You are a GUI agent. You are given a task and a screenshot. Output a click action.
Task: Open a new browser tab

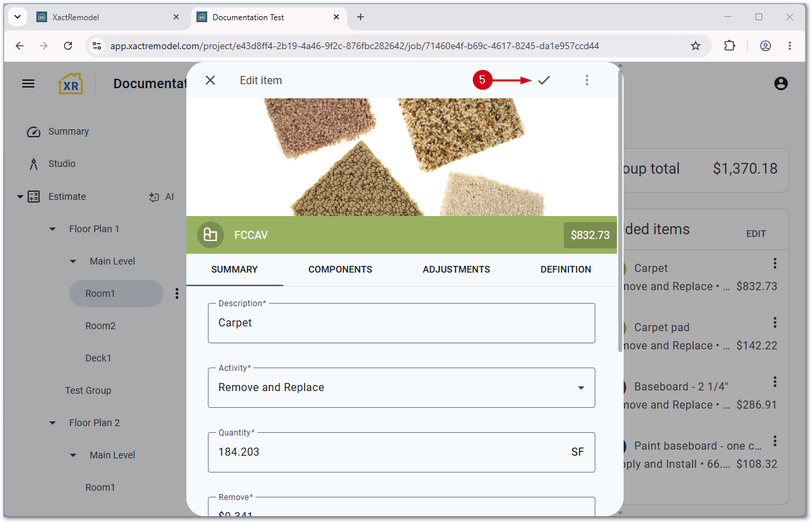[361, 17]
